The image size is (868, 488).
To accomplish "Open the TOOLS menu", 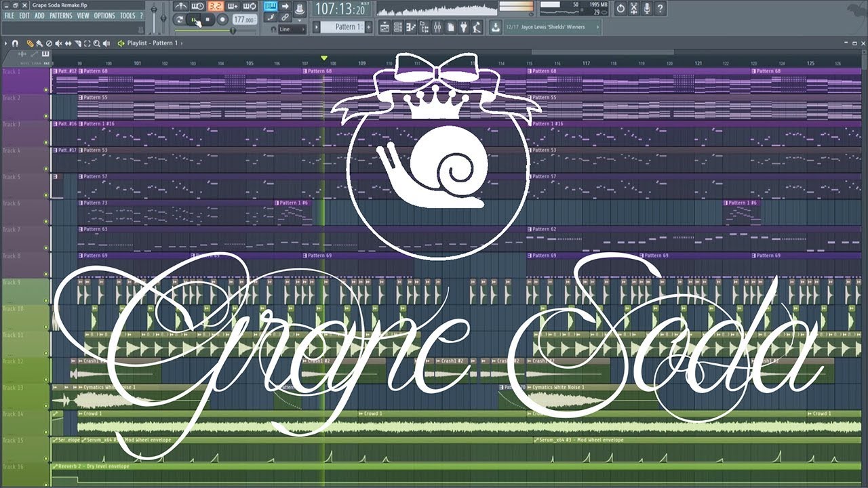I will click(127, 16).
